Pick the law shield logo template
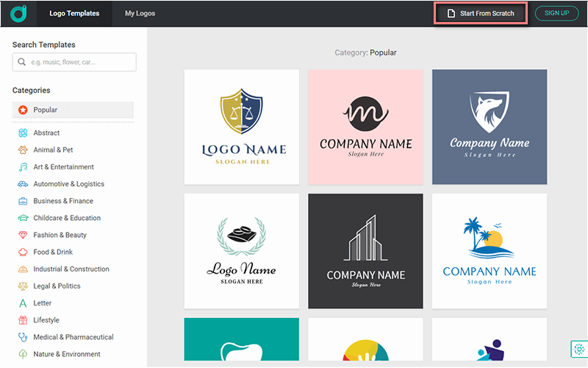This screenshot has width=588, height=368. [x=241, y=127]
